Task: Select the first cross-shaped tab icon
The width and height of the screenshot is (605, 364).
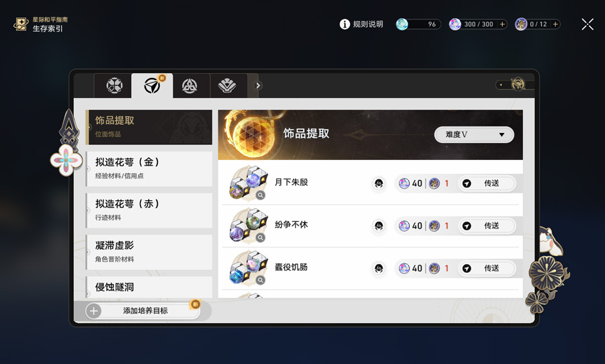Action: pos(114,85)
